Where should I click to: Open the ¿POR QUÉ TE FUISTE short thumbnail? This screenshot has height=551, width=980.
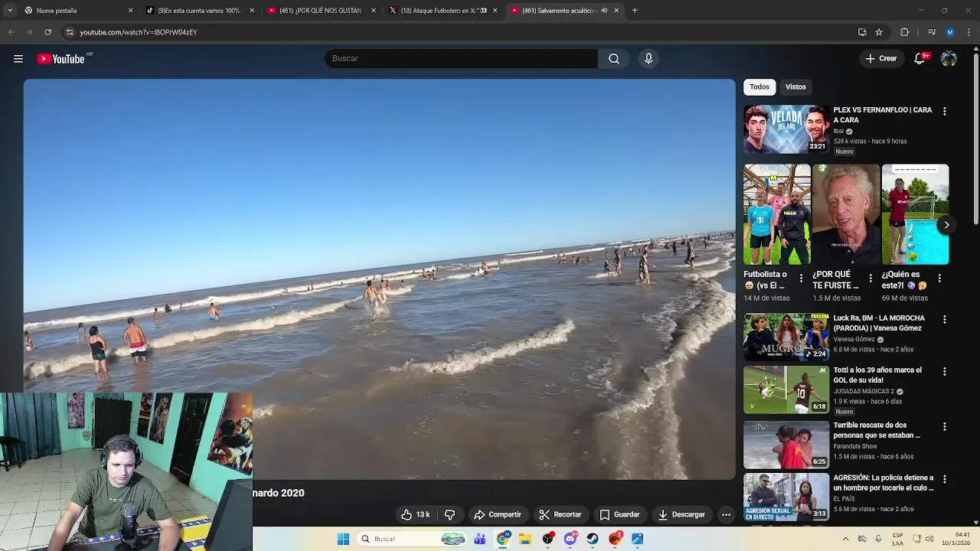(x=846, y=214)
